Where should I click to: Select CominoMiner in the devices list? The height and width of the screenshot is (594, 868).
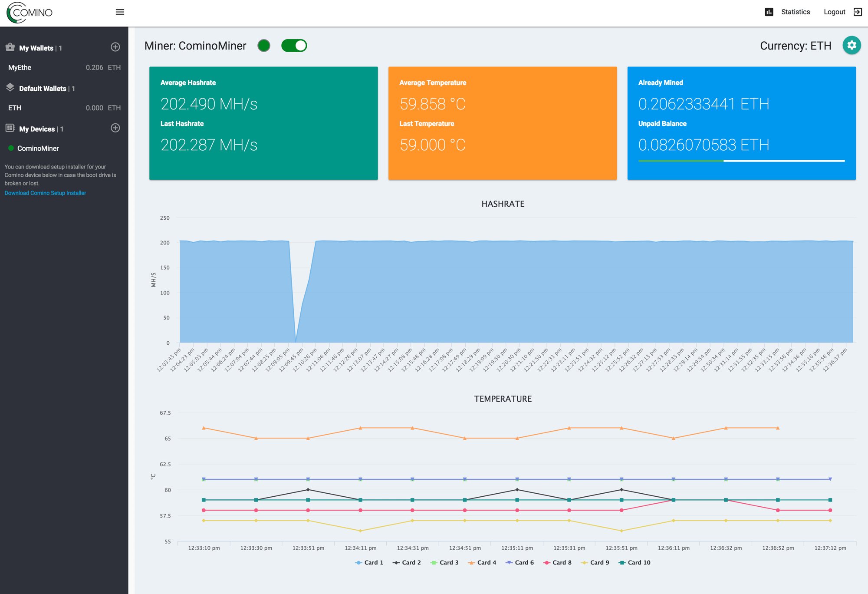(x=38, y=148)
